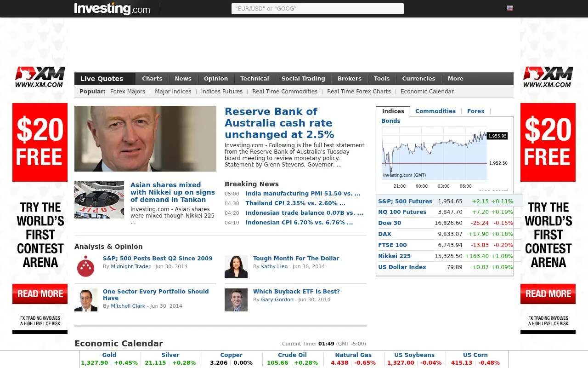Open Midnight Trader's red author icon

[85, 266]
